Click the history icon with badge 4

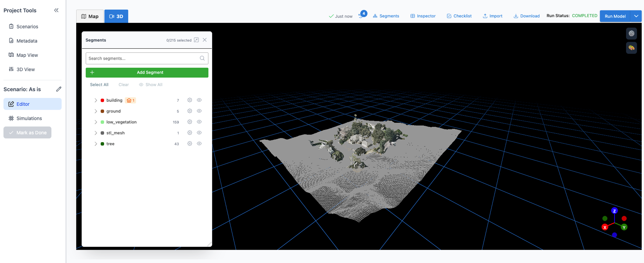(x=361, y=16)
